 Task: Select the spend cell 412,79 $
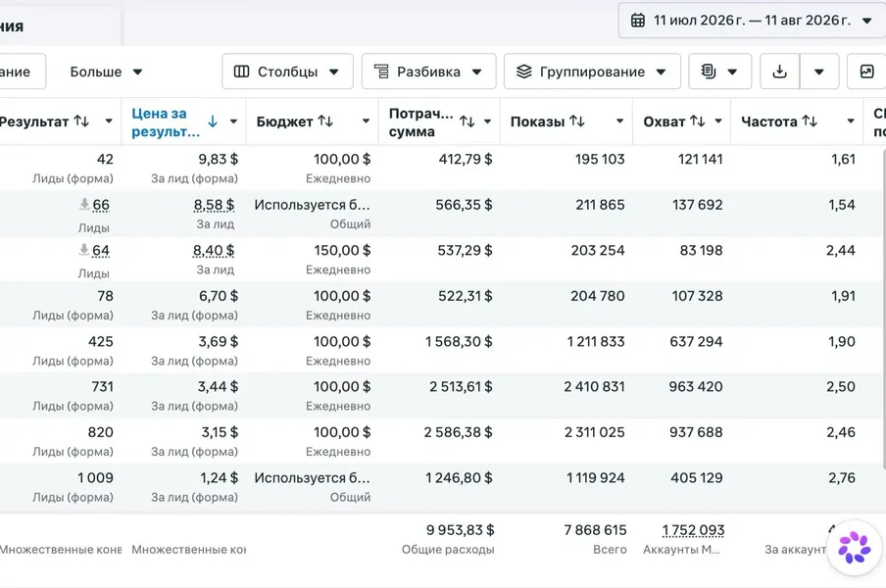point(465,160)
